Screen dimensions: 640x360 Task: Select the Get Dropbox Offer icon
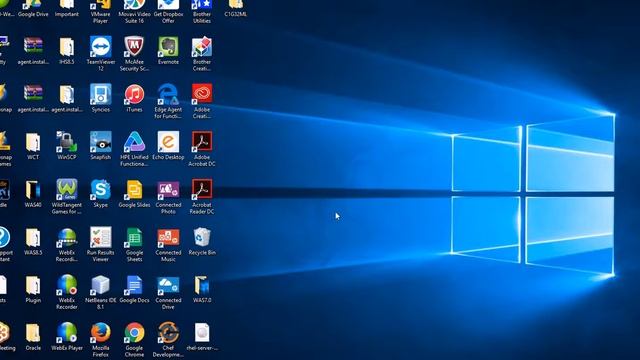coord(168,4)
